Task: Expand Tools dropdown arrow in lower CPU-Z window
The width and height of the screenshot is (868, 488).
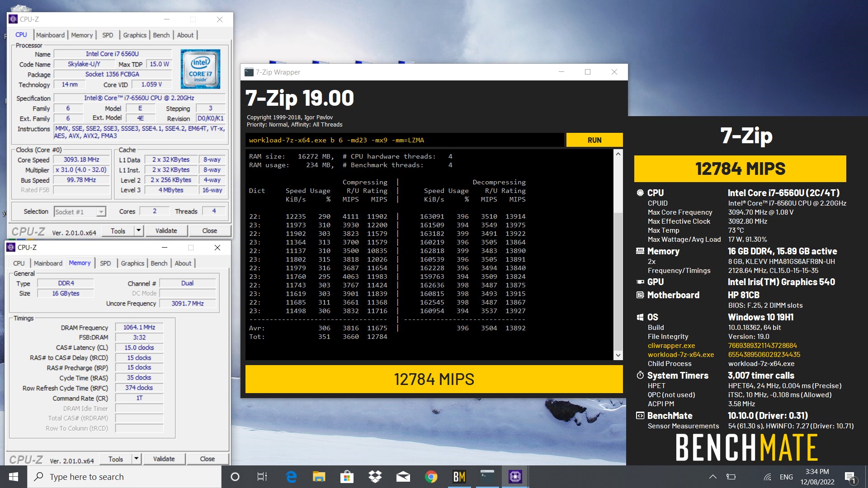Action: tap(137, 459)
